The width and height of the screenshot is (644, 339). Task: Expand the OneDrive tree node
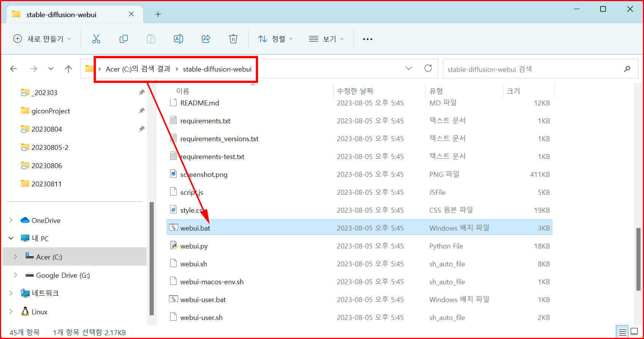pos(11,220)
